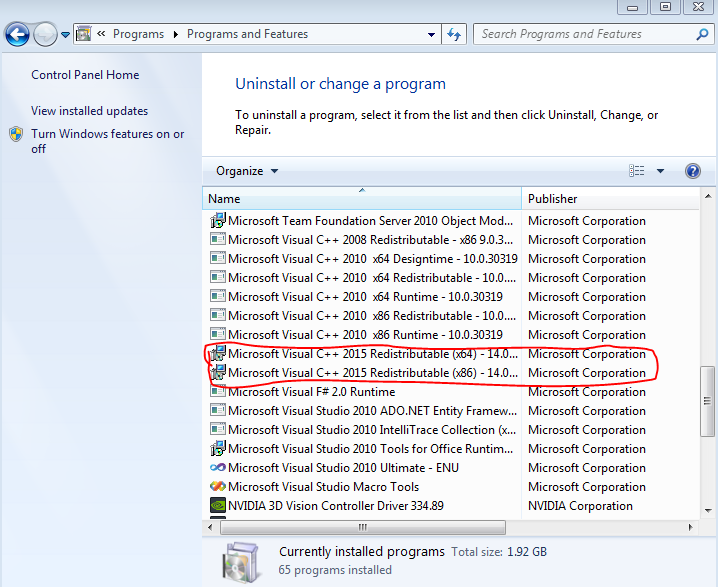Select row 'NVIDIA 3D Vision Controller Driver 334.89'
Image resolution: width=718 pixels, height=587 pixels.
coord(451,506)
